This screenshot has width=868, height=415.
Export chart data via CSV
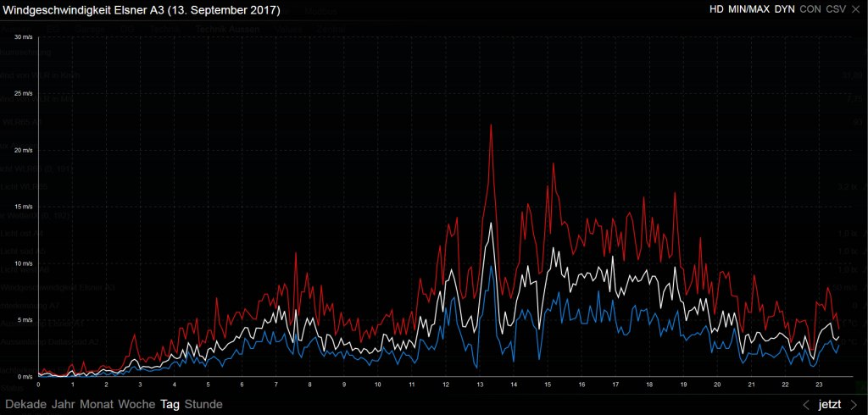point(836,10)
